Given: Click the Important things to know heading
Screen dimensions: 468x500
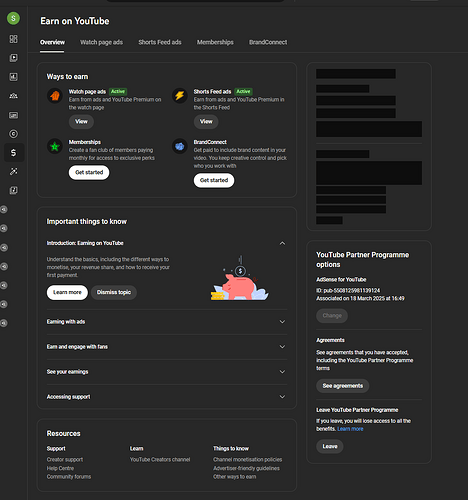Looking at the screenshot, I should 87,222.
